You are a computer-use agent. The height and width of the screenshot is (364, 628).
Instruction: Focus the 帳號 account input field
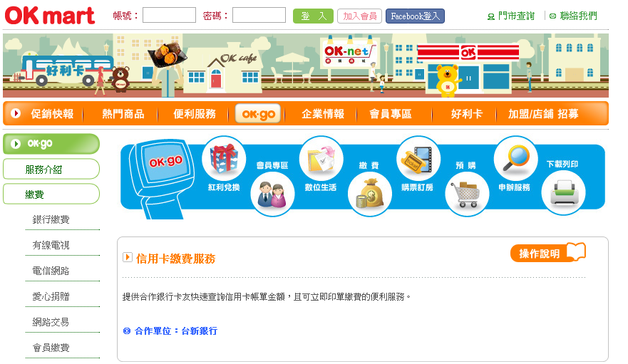[x=170, y=15]
